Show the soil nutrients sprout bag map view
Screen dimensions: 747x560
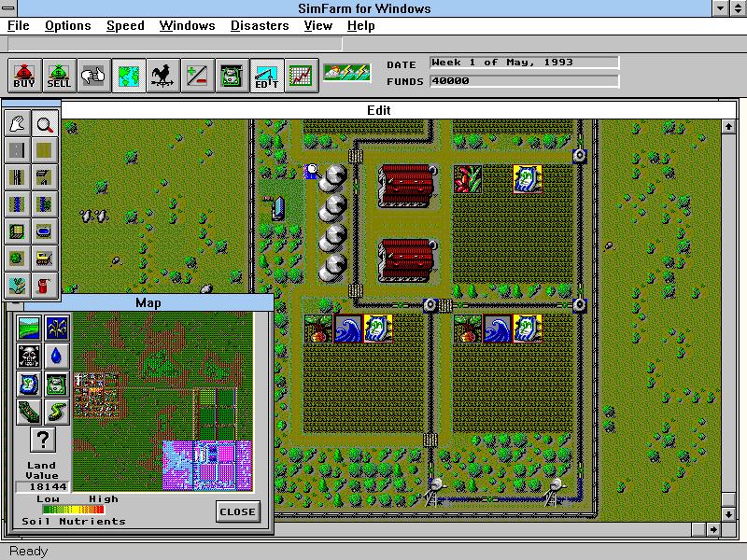pyautogui.click(x=29, y=384)
